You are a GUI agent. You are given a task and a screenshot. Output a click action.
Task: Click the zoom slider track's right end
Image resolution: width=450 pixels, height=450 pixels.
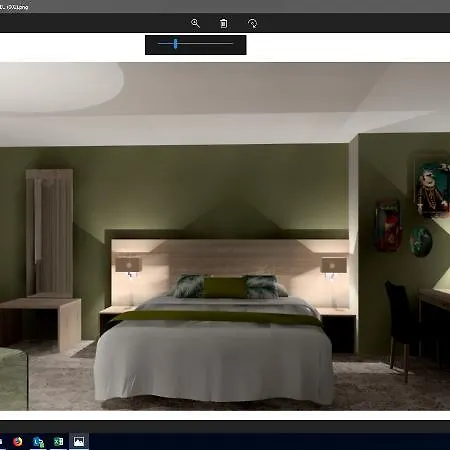232,44
